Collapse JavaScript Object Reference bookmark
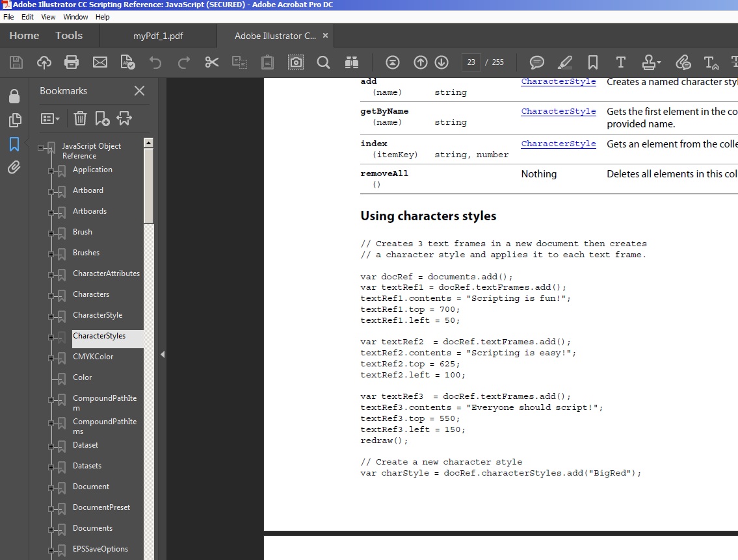Screen dimensions: 738x560 pos(40,147)
